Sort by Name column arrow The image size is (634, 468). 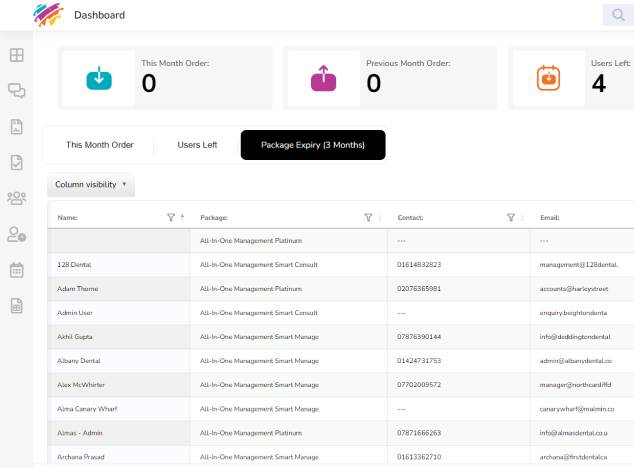pyautogui.click(x=182, y=218)
